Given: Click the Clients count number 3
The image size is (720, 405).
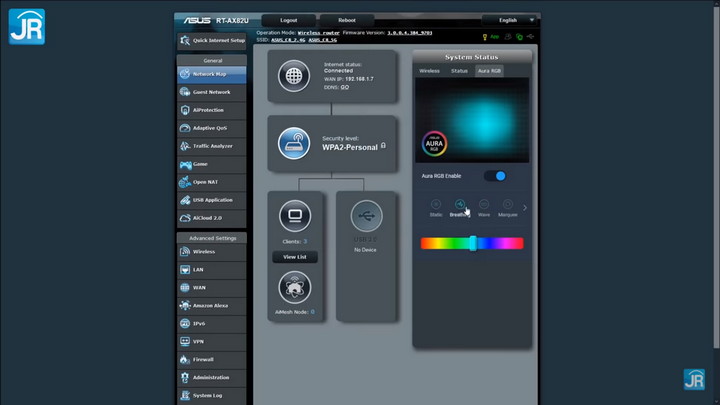Looking at the screenshot, I should click(x=305, y=242).
